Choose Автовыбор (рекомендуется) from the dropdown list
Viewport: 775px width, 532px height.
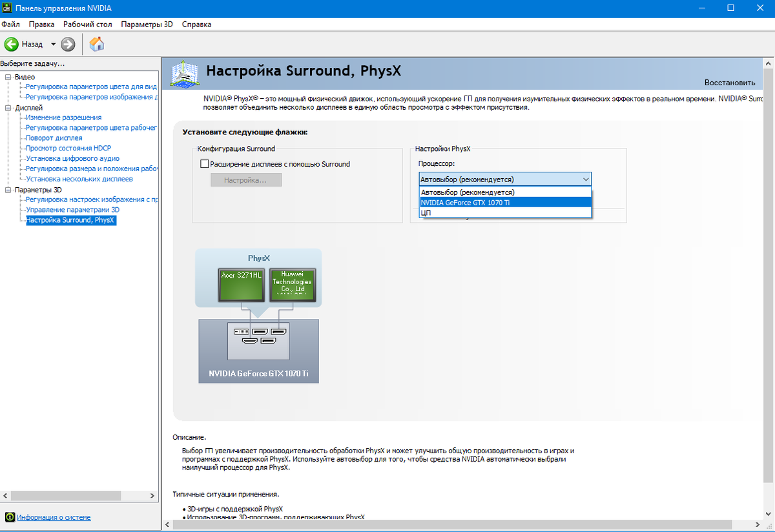(505, 192)
